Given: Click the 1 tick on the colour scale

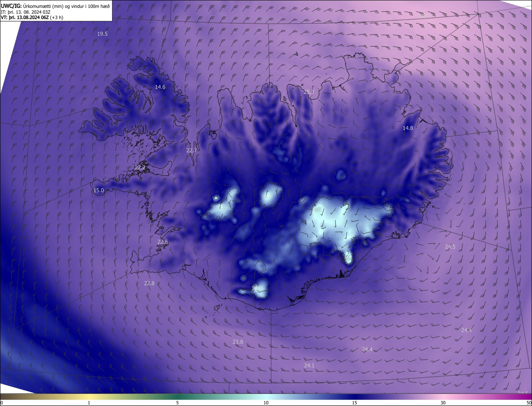Looking at the screenshot, I should [89, 403].
